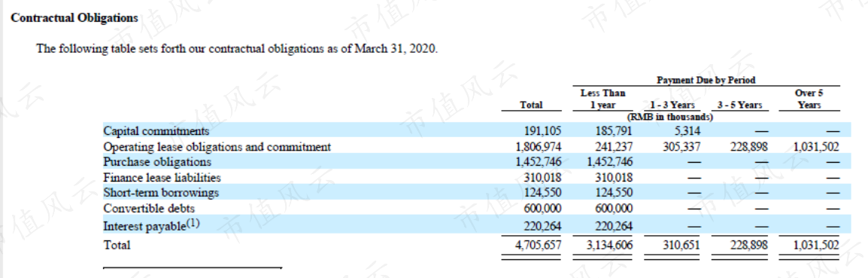Click the Finance lease liabilities label
The image size is (868, 278).
162,178
